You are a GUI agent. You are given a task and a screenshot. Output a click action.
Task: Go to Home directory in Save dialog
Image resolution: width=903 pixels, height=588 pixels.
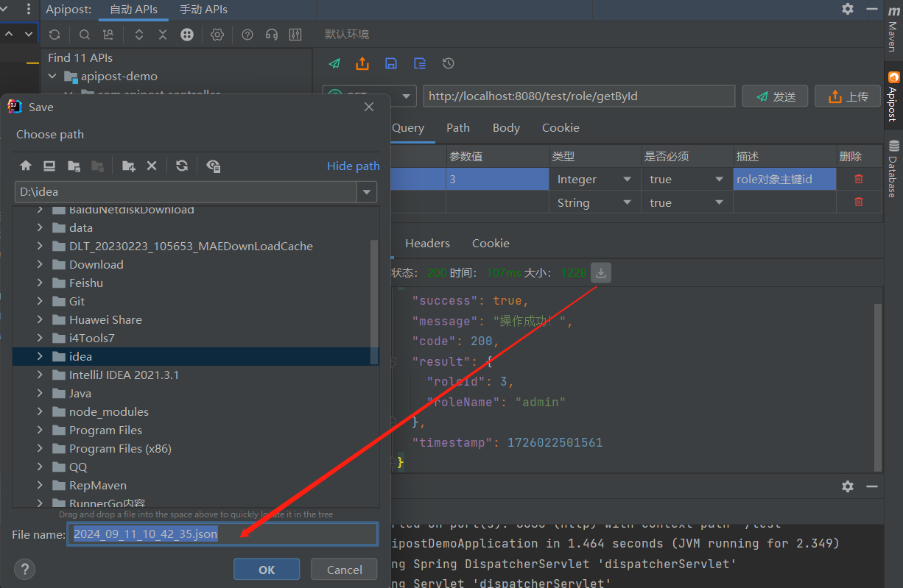click(x=26, y=166)
